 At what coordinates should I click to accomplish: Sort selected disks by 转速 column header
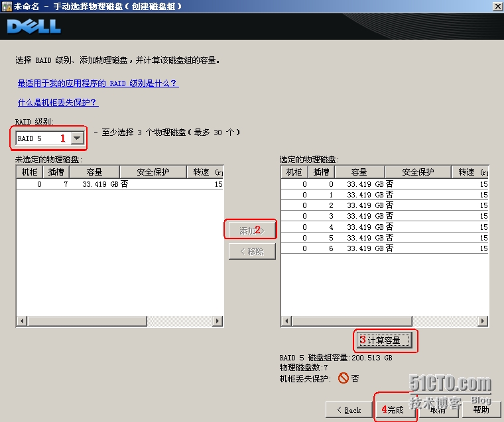(x=470, y=172)
